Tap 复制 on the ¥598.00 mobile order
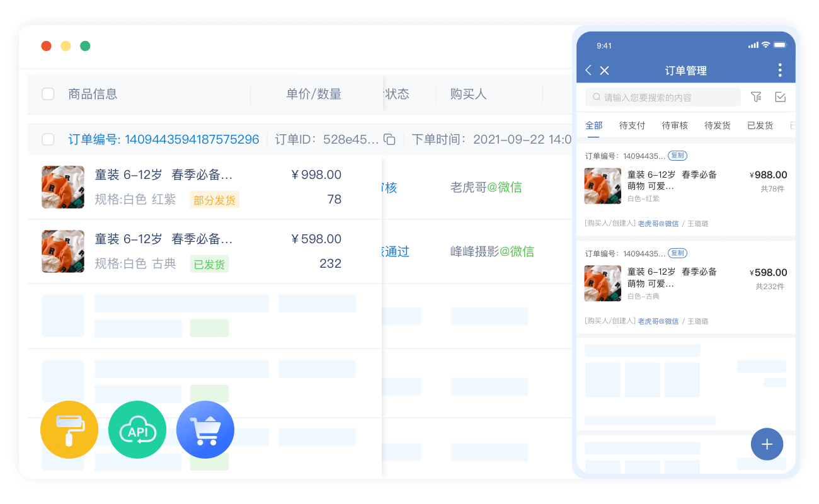This screenshot has height=504, width=819. click(x=677, y=253)
